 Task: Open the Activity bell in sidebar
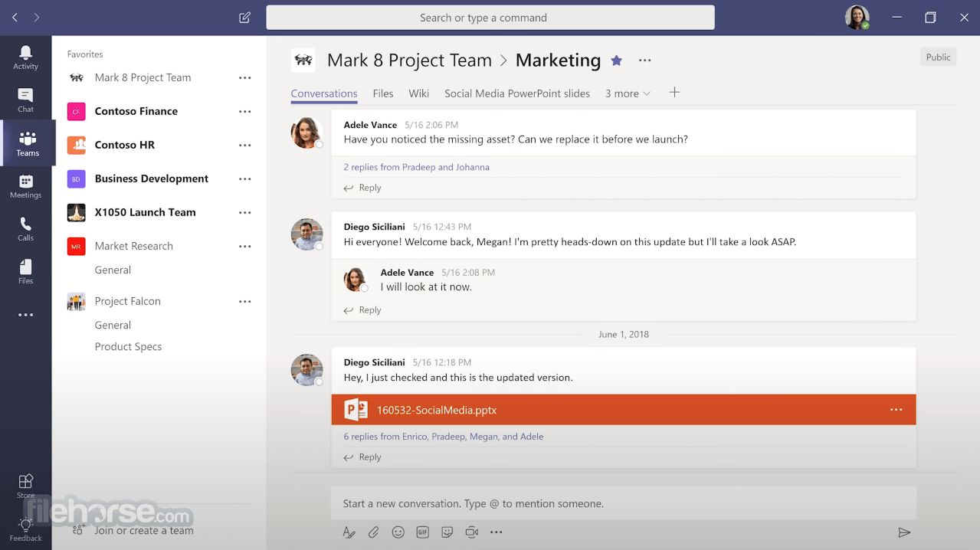coord(25,57)
